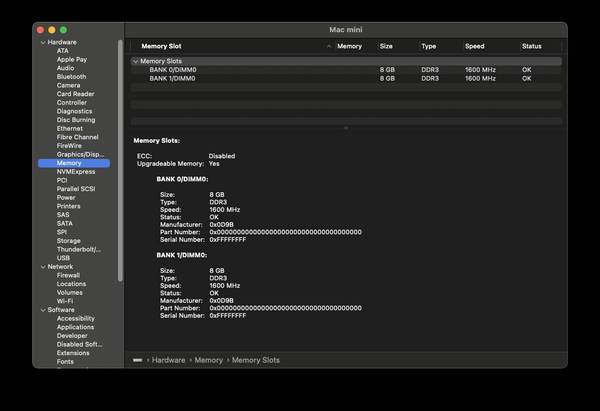The image size is (600, 411).
Task: Open Fibre Channel entry
Action: pyautogui.click(x=78, y=137)
